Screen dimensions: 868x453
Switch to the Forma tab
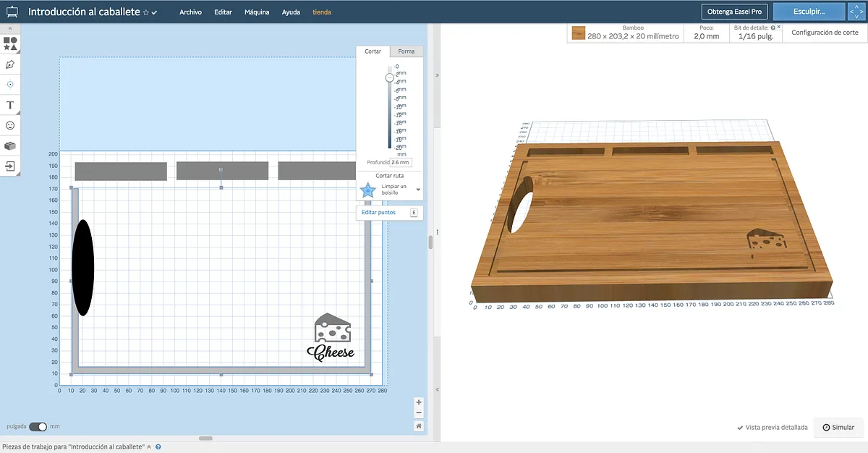coord(406,51)
